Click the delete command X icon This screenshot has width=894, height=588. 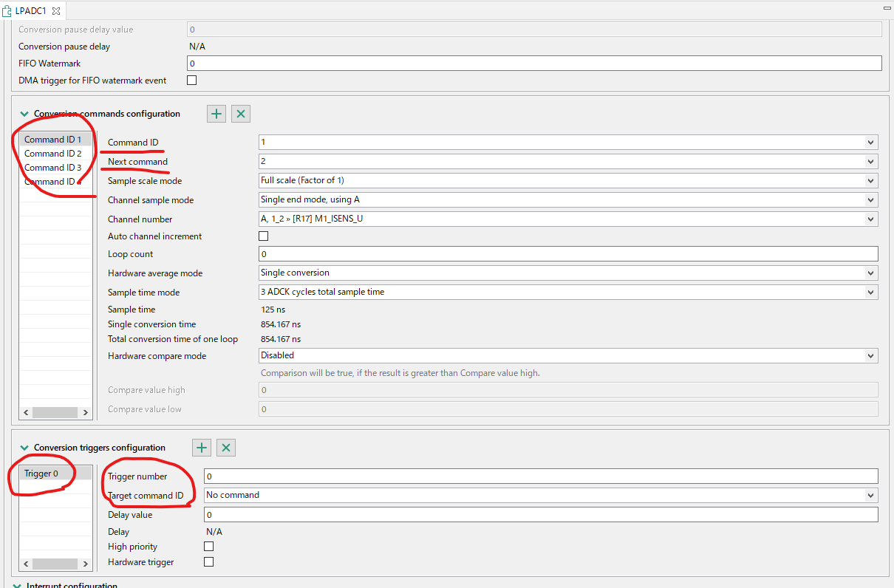[240, 113]
